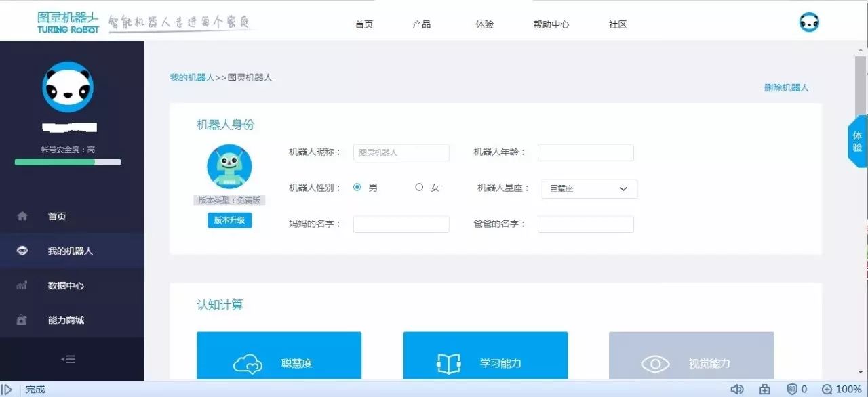Click the 版本升级 button
The image size is (868, 397).
coord(229,220)
